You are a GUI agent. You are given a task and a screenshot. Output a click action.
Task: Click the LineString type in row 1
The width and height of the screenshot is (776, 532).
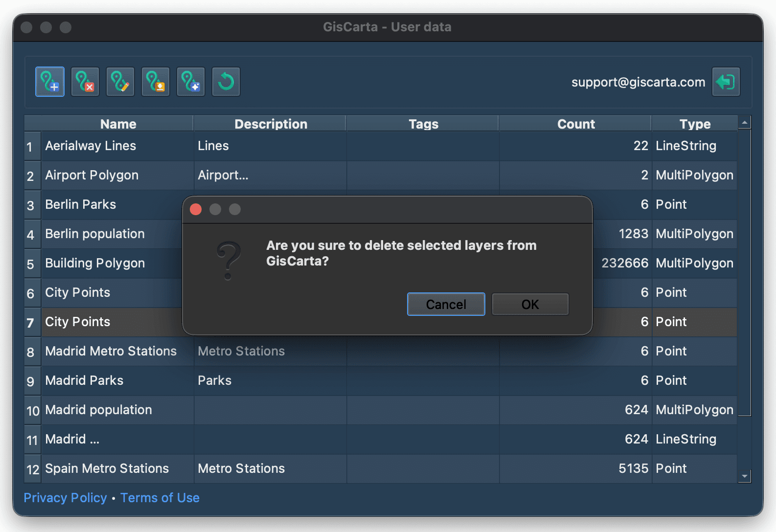(x=686, y=146)
